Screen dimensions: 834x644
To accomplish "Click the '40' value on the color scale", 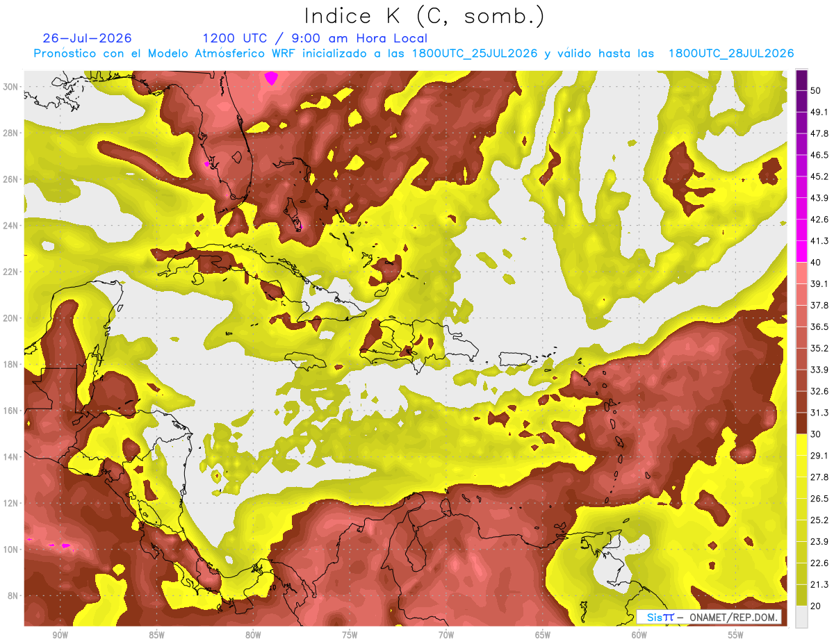I will click(x=815, y=263).
